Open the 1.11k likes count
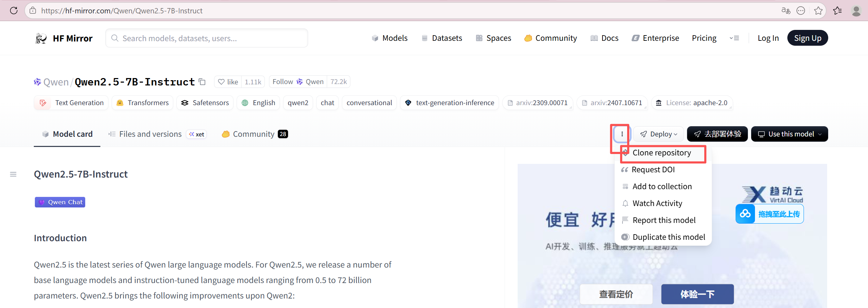 253,82
